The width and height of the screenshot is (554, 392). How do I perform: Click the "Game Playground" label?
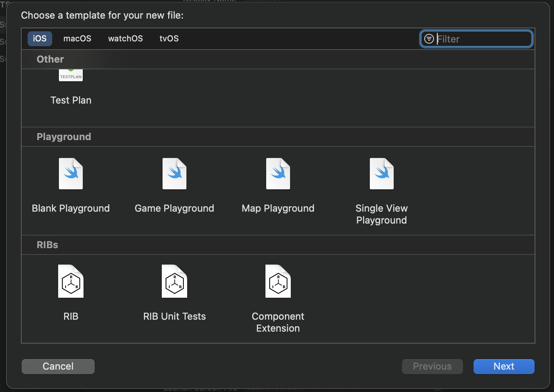point(174,208)
